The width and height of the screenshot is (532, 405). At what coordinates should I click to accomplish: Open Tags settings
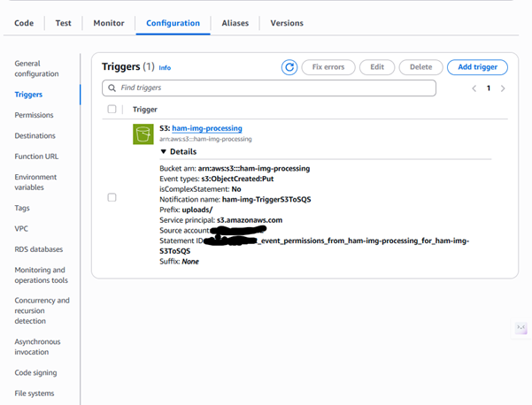[22, 208]
